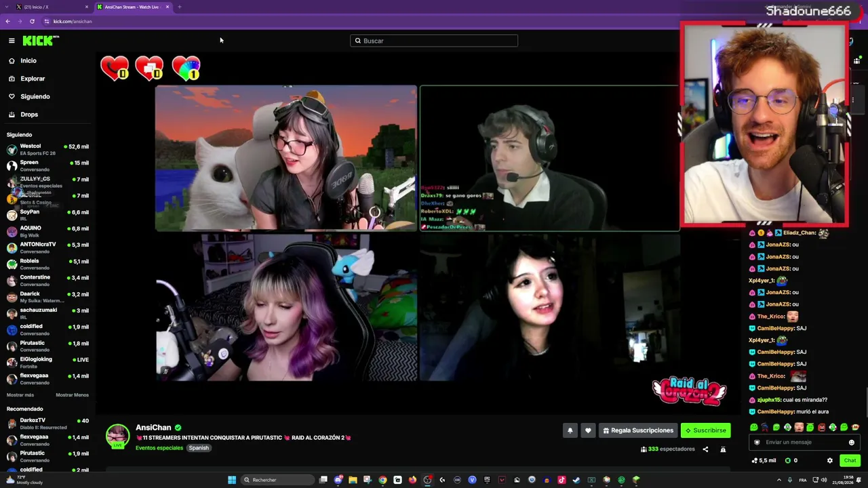Click Regala Suscripciones button

637,430
